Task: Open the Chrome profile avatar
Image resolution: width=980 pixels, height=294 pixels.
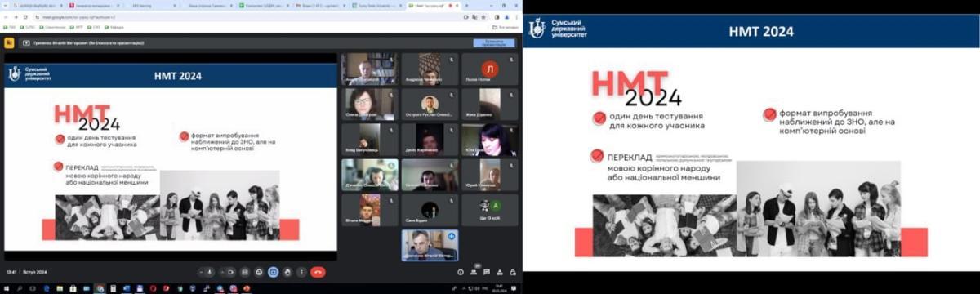Action: 506,16
